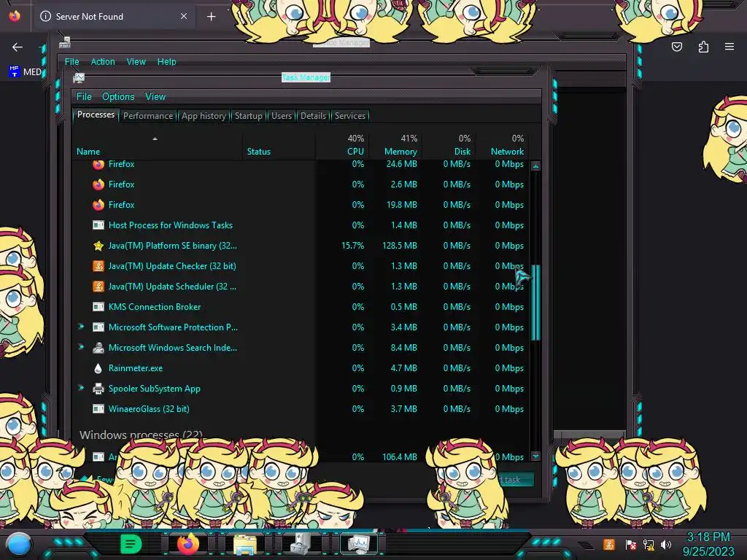Switch to the Users tab

click(x=282, y=116)
